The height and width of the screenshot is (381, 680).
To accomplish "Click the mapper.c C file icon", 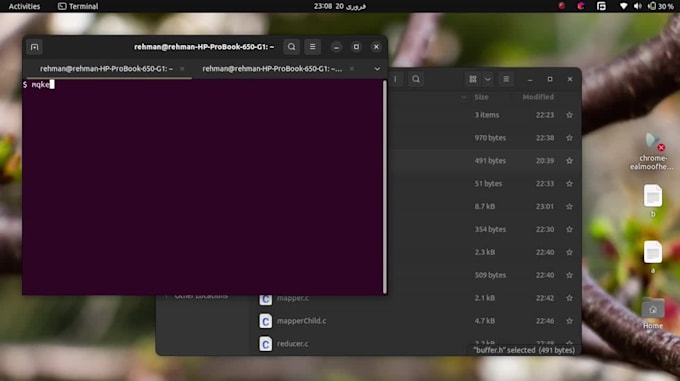I will [x=265, y=300].
